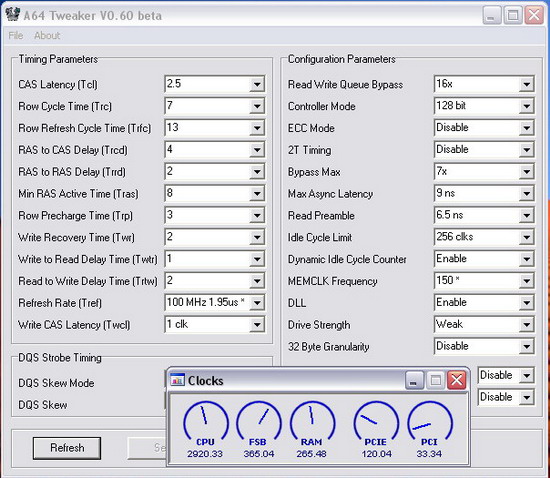
Task: Click the Drive Strength label
Action: point(319,325)
